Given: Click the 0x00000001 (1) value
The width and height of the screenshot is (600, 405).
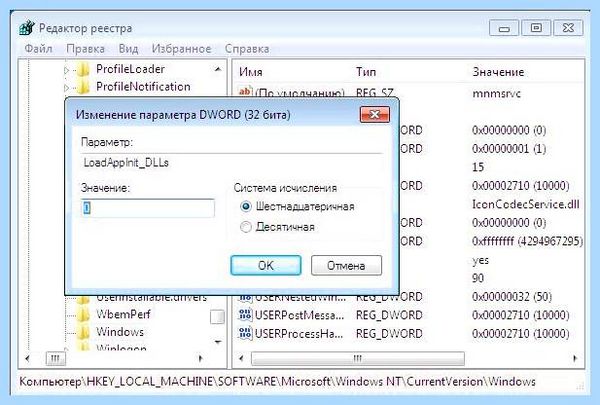Looking at the screenshot, I should pos(509,149).
